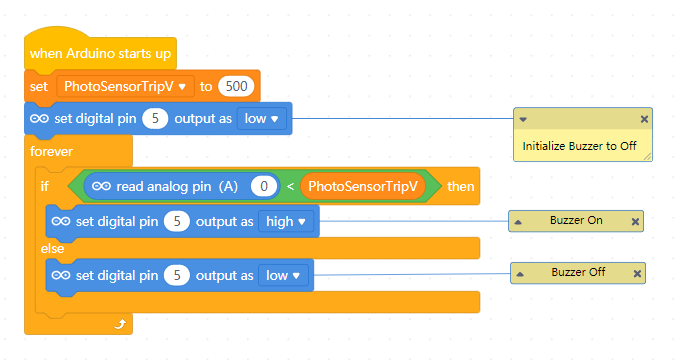Click the resize handle of the comment box
The image size is (677, 360).
tap(647, 157)
